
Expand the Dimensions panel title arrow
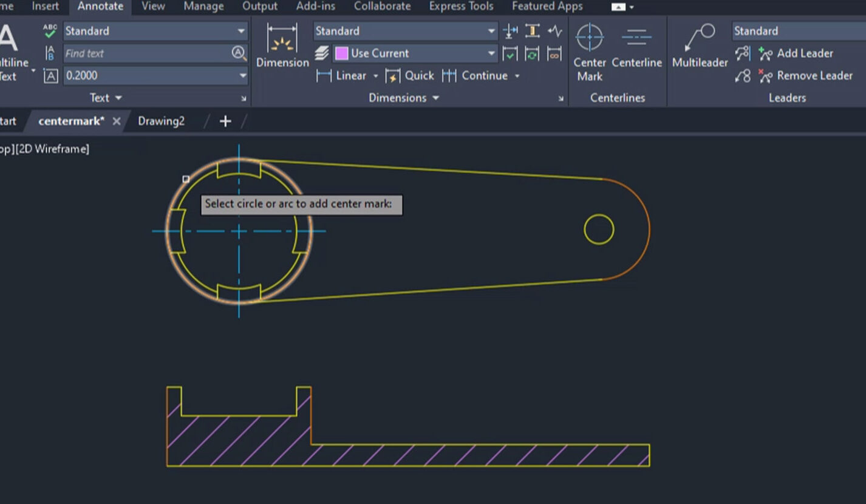click(435, 98)
